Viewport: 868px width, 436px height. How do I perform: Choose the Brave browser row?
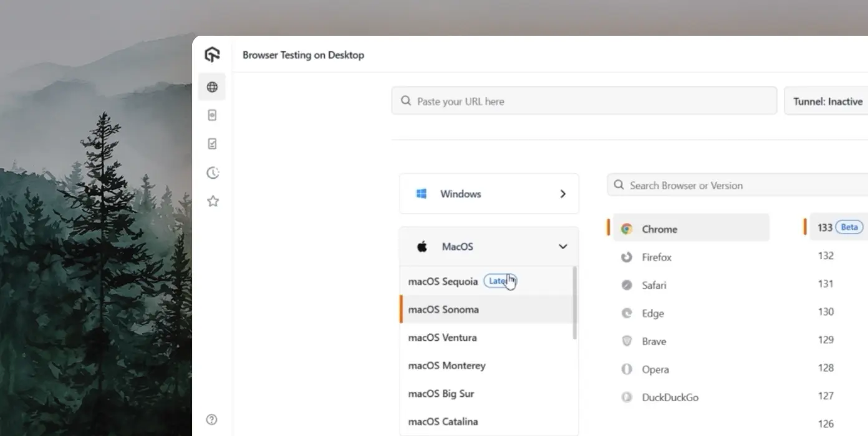691,341
